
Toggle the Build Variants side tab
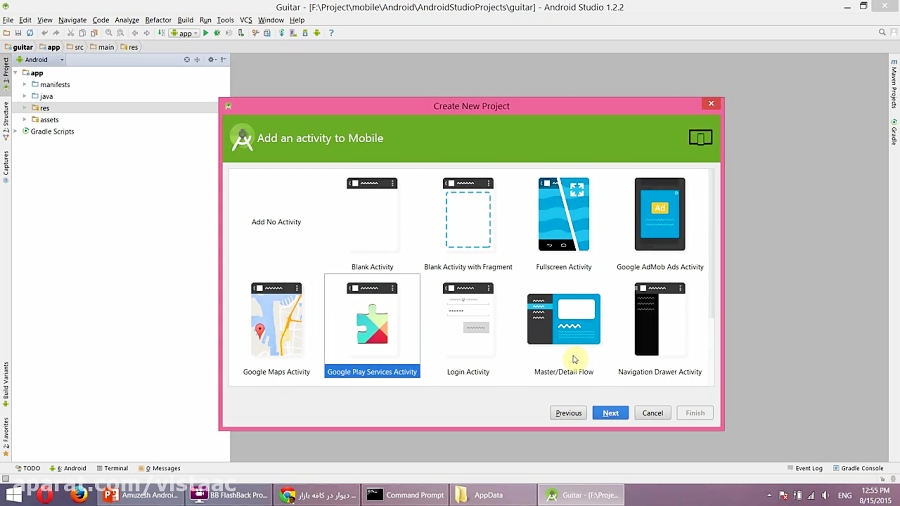point(6,384)
